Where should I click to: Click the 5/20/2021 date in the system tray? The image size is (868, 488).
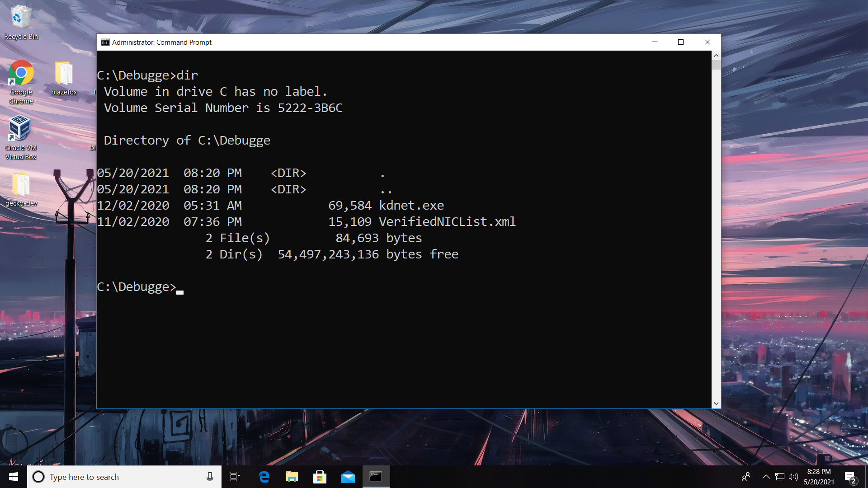[x=819, y=482]
